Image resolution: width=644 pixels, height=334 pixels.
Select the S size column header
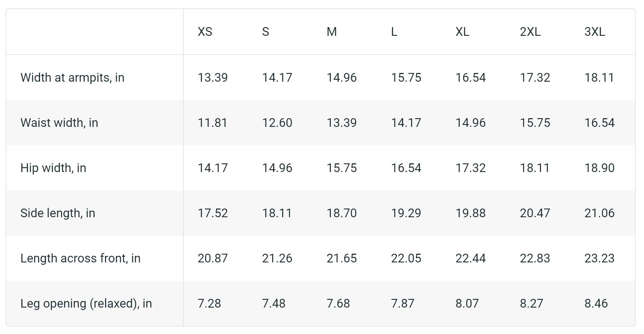tap(266, 32)
